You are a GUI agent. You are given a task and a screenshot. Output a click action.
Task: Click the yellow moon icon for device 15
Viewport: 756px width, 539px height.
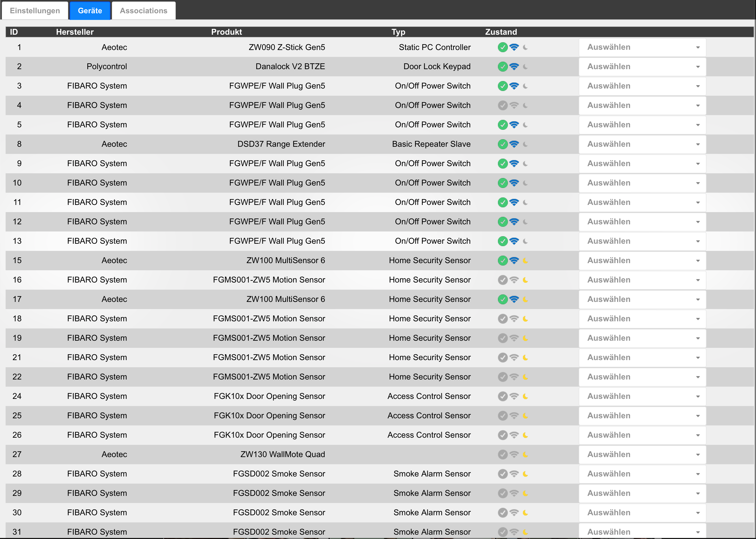(x=525, y=261)
